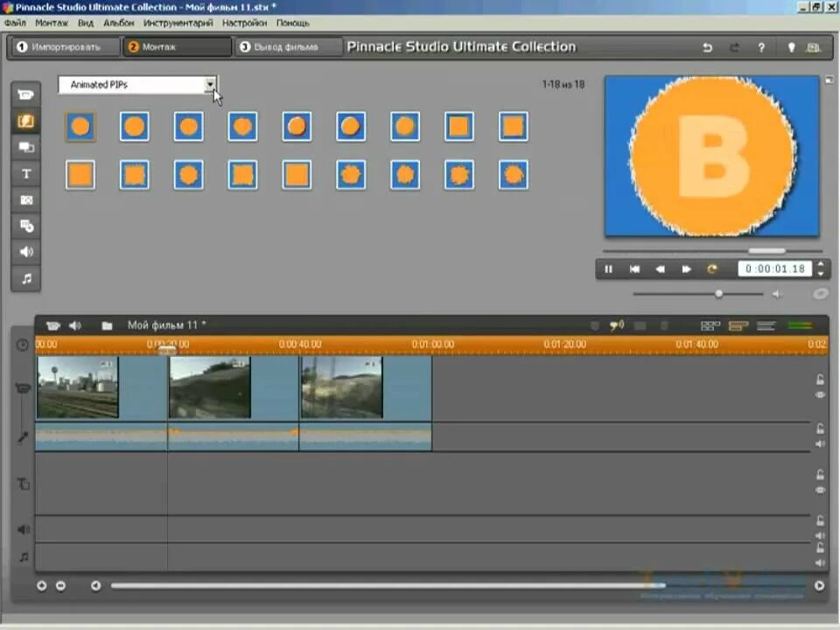The image size is (840, 630).
Task: Click the timescale clock icon
Action: 23,345
